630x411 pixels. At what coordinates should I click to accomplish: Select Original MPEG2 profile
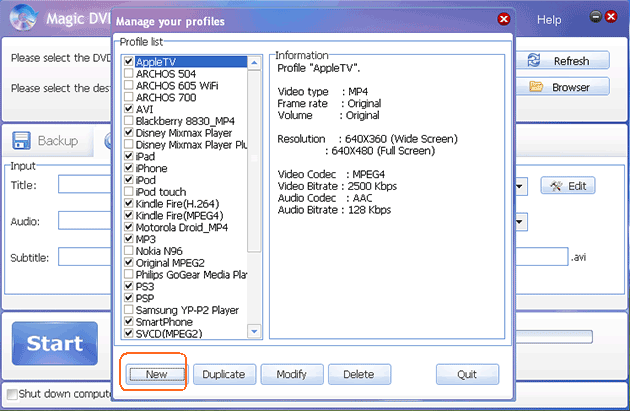click(x=170, y=262)
